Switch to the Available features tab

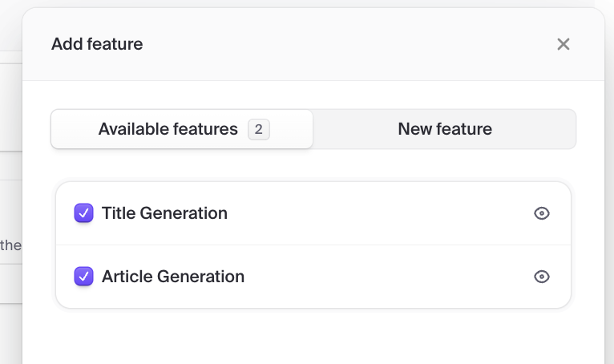181,129
